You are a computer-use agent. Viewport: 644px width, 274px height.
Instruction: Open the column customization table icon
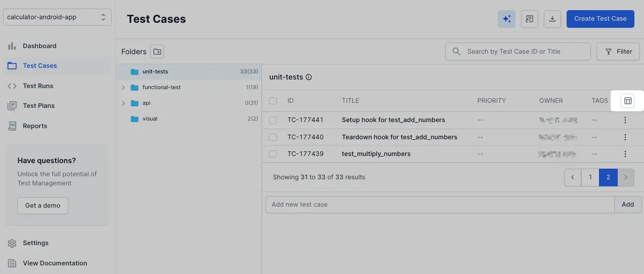coord(627,101)
